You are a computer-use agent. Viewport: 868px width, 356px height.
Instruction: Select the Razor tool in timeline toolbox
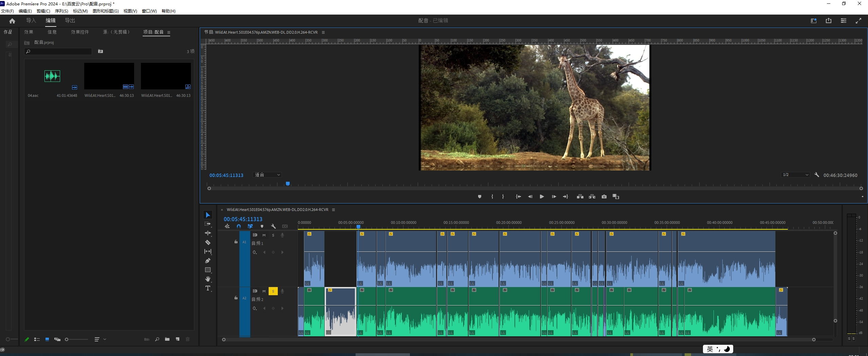[x=208, y=243]
